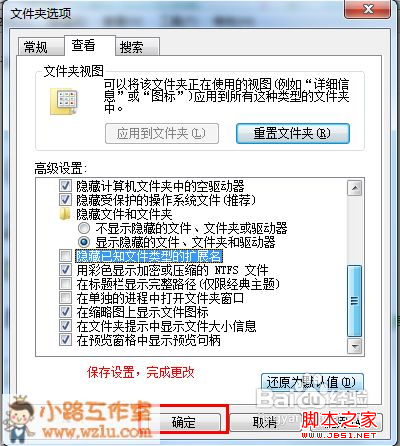The height and width of the screenshot is (446, 400).
Task: Click the scrollbar down arrow
Action: pos(355,346)
